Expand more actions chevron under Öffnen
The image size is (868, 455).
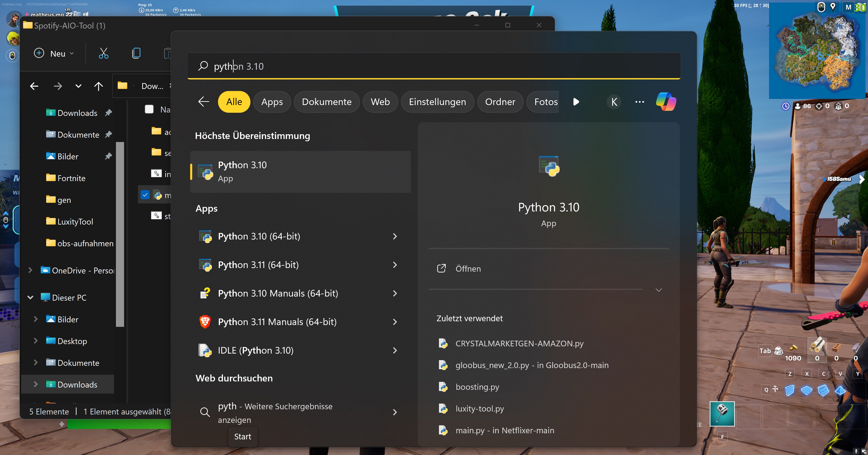658,290
